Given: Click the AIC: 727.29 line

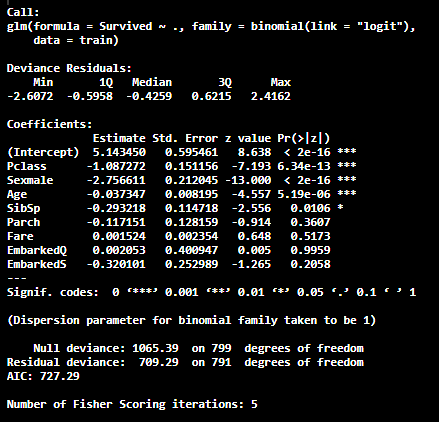Looking at the screenshot, I should coord(43,376).
